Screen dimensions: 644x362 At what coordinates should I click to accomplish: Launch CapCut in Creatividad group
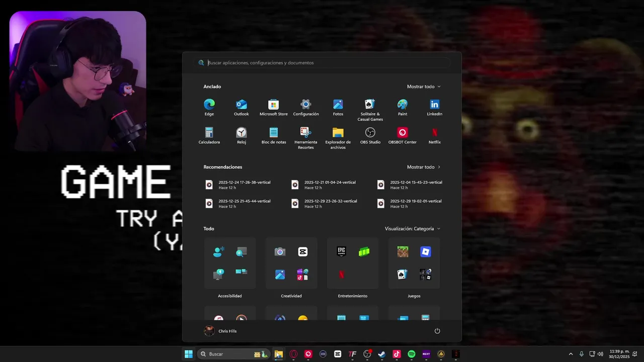point(303,252)
